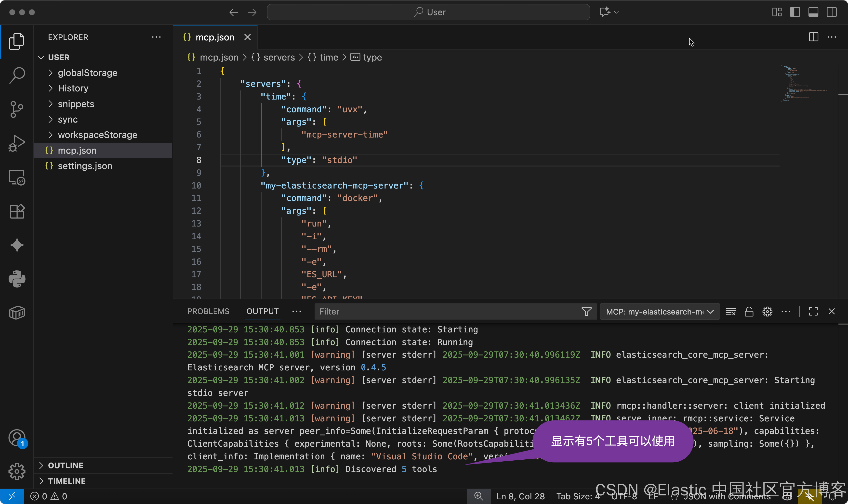Toggle output auto-scroll lock
This screenshot has height=504, width=848.
coord(749,312)
